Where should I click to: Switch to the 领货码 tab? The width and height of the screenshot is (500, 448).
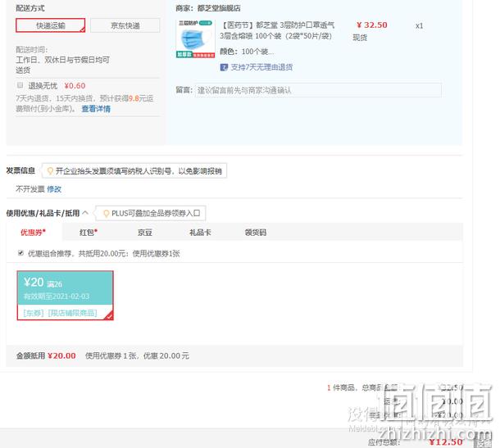tap(256, 233)
